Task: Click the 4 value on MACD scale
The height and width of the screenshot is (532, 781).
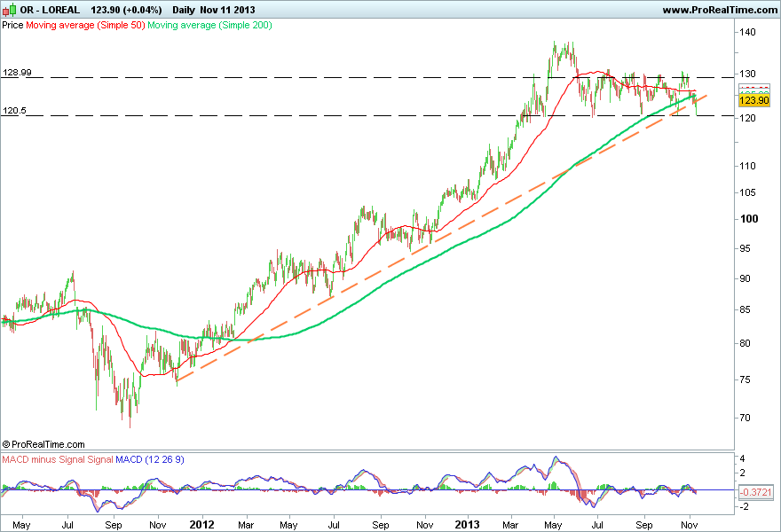Action: [x=742, y=458]
